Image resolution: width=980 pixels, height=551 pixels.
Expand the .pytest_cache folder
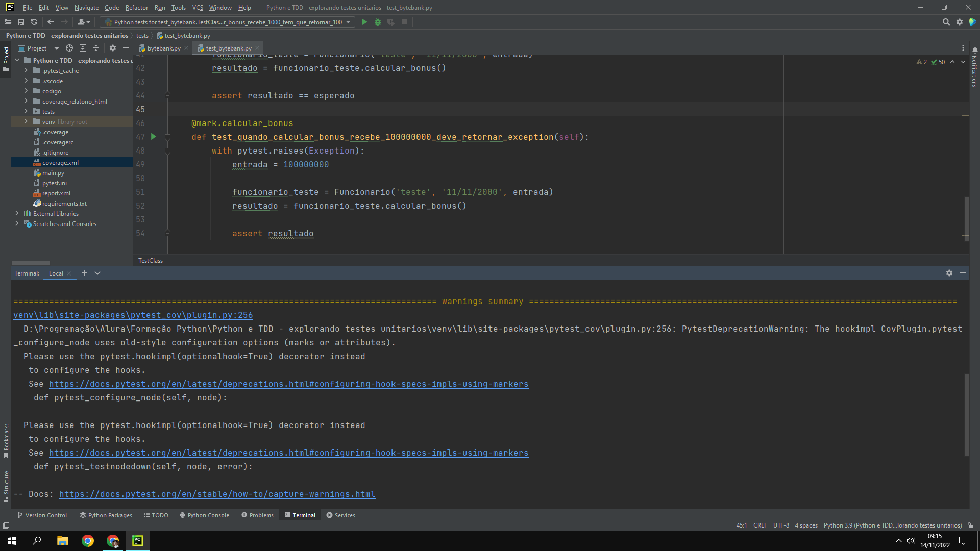tap(26, 70)
